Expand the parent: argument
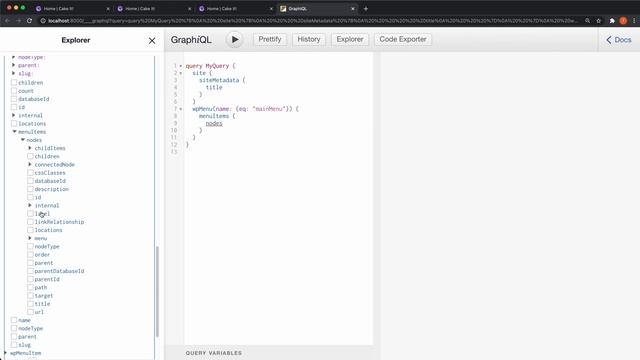Image resolution: width=640 pixels, height=360 pixels. [13, 65]
